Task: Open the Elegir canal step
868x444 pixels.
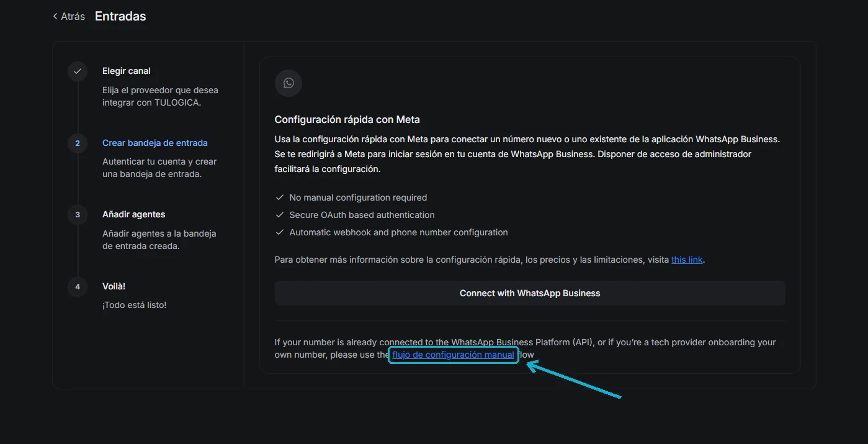Action: (x=127, y=71)
